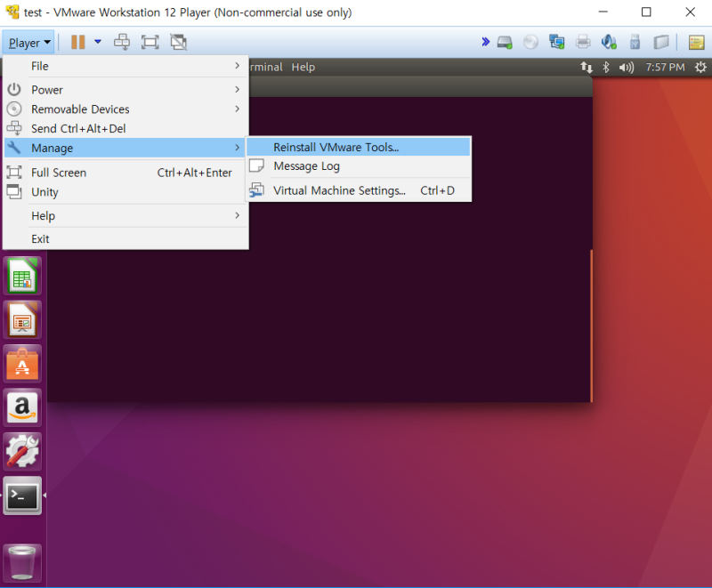The image size is (712, 588).
Task: Click the sound card device icon
Action: pos(609,42)
